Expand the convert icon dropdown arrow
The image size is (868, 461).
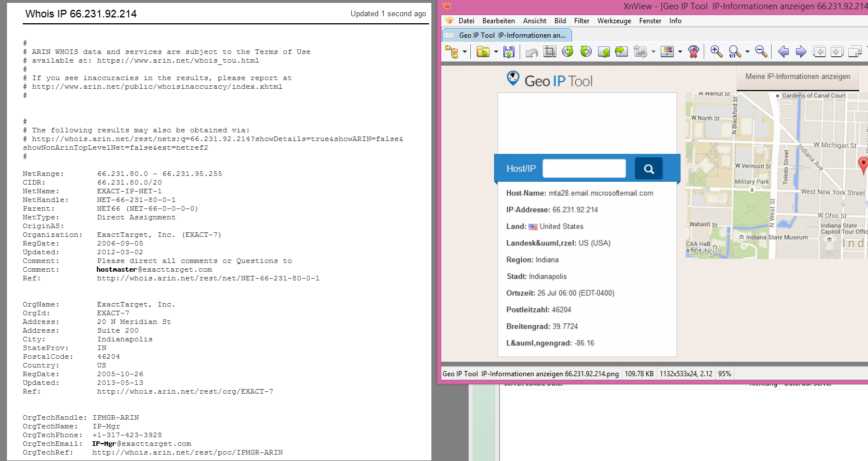(x=654, y=52)
